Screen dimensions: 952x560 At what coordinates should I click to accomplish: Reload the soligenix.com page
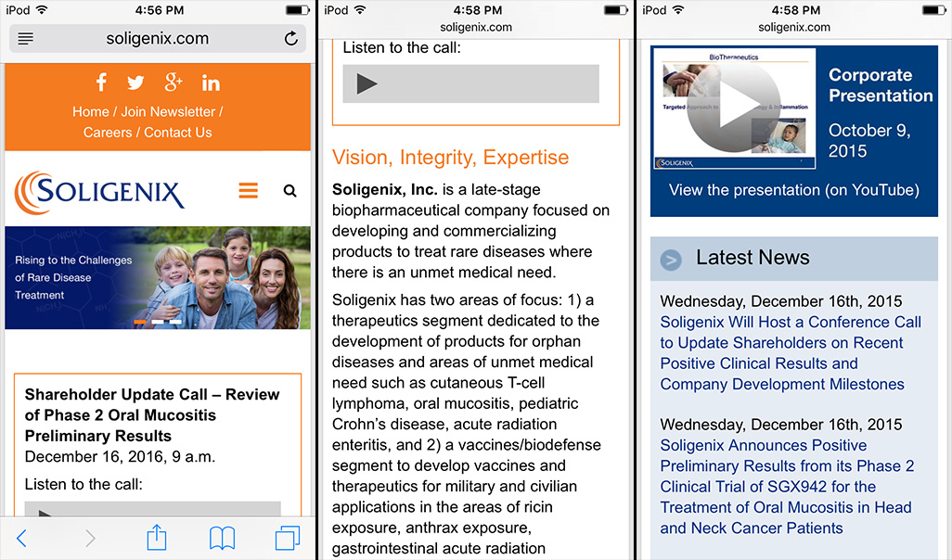click(x=290, y=39)
